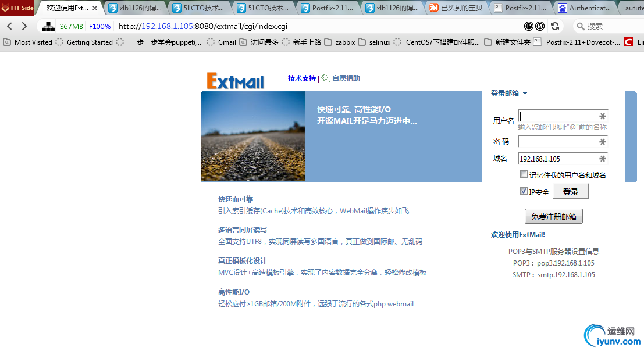Open the 自愿捐助 link text

(346, 78)
